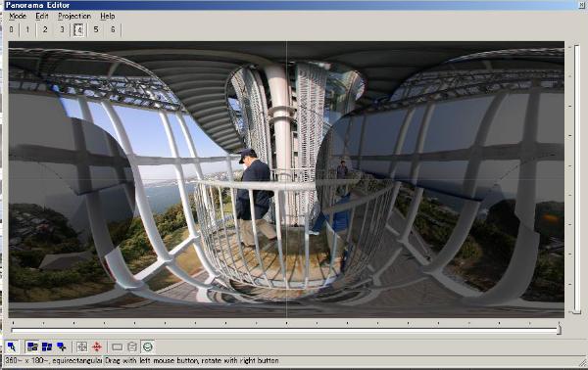Open the Mode menu
588x370 pixels.
[x=18, y=16]
